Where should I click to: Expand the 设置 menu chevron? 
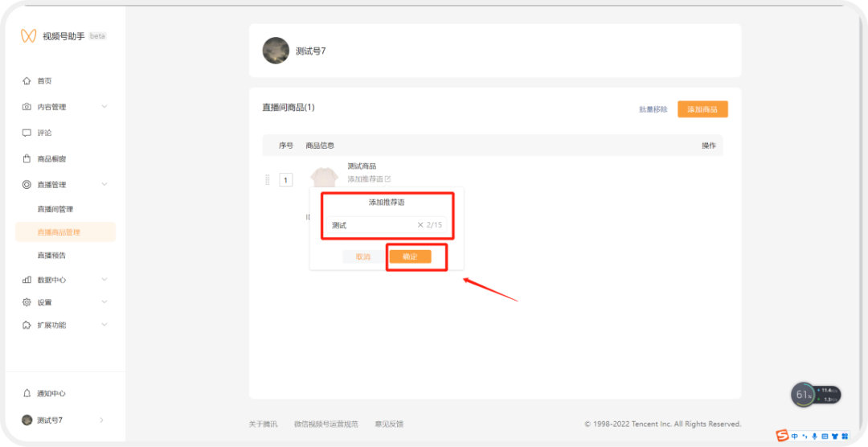pyautogui.click(x=104, y=301)
